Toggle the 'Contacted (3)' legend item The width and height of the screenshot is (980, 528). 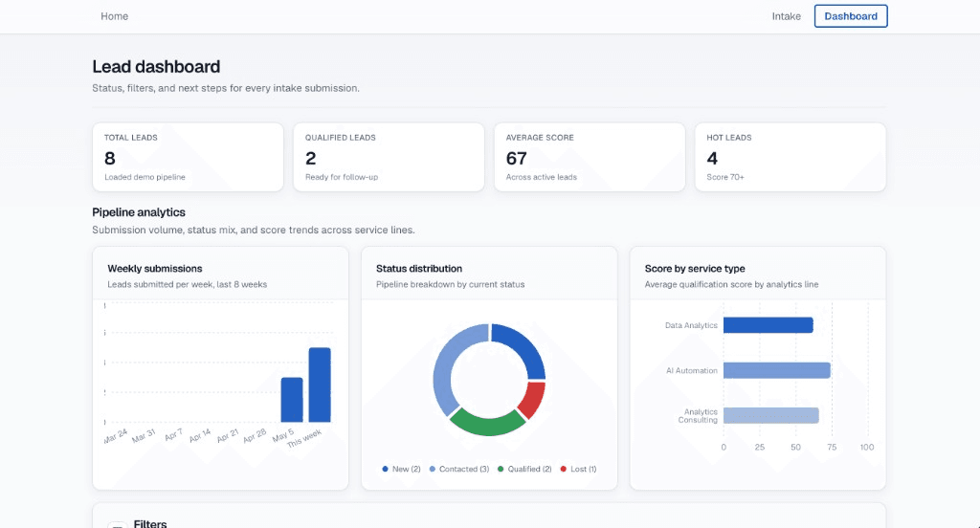(x=458, y=470)
